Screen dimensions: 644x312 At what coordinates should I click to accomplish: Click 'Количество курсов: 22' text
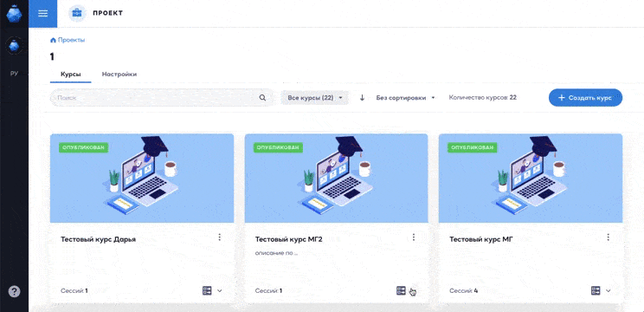(483, 98)
